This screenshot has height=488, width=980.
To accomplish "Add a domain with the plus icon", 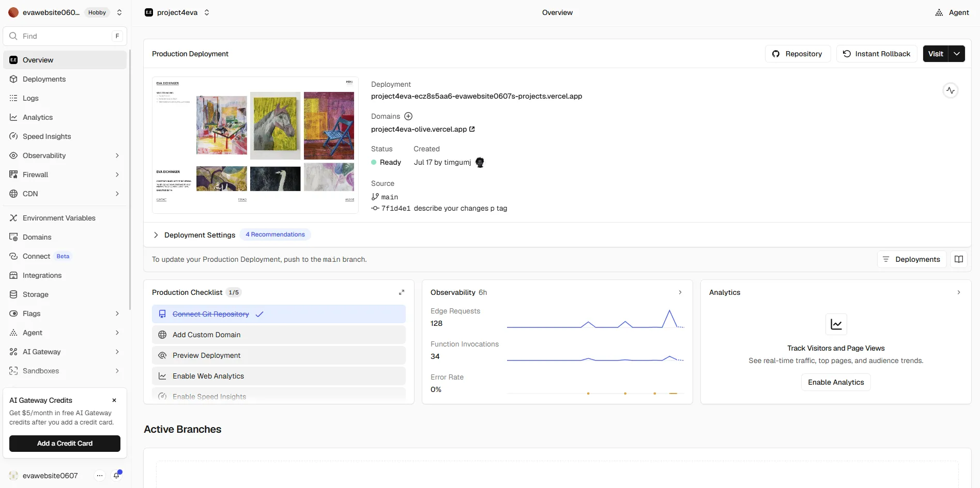I will coord(408,116).
